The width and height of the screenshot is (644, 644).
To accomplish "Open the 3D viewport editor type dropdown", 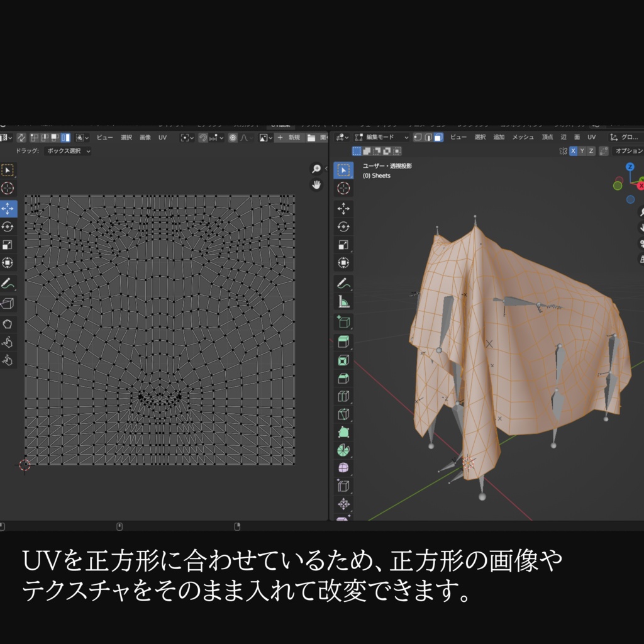I will click(x=341, y=137).
